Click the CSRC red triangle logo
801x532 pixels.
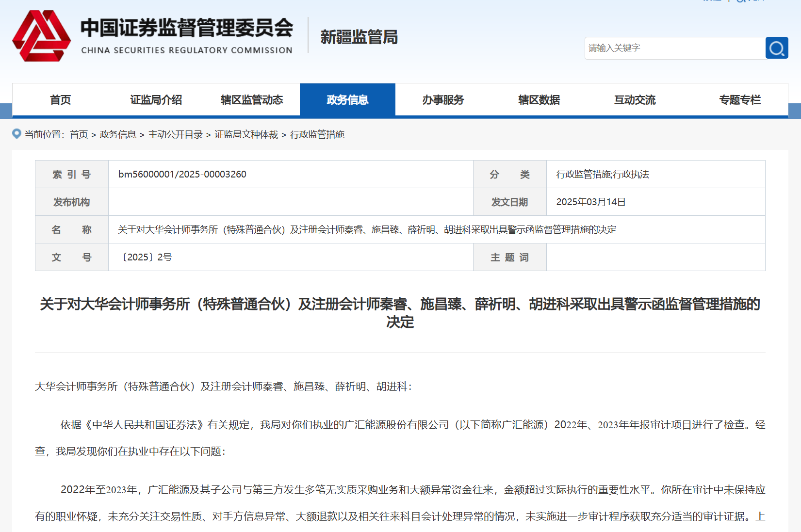click(x=41, y=36)
